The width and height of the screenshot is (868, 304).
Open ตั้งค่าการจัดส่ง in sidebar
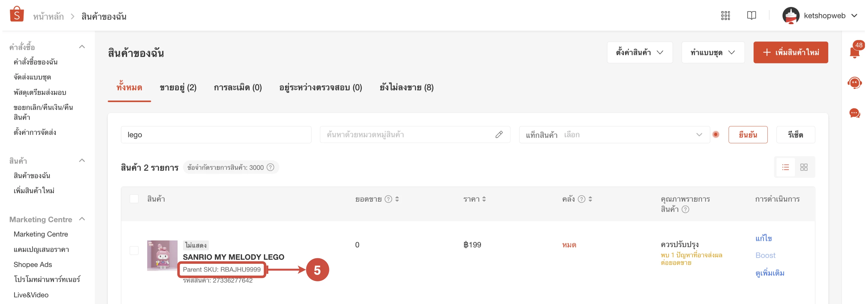[35, 132]
